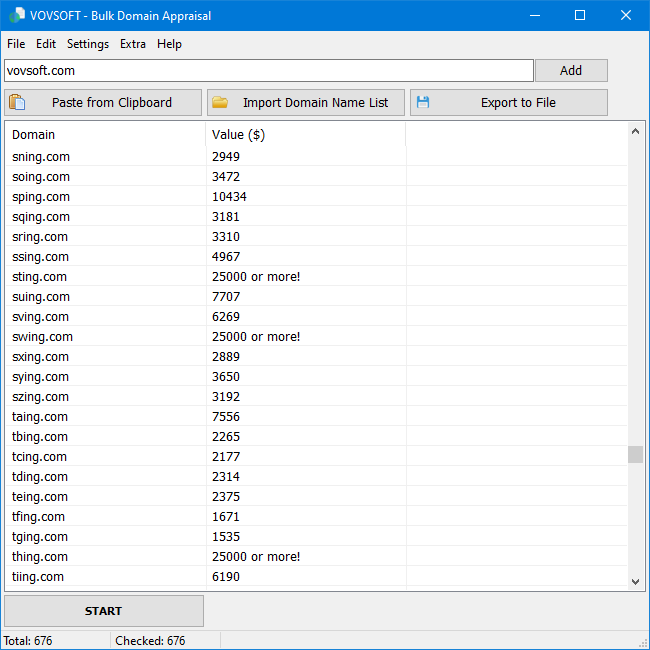Select the sxing.com row

click(x=316, y=357)
